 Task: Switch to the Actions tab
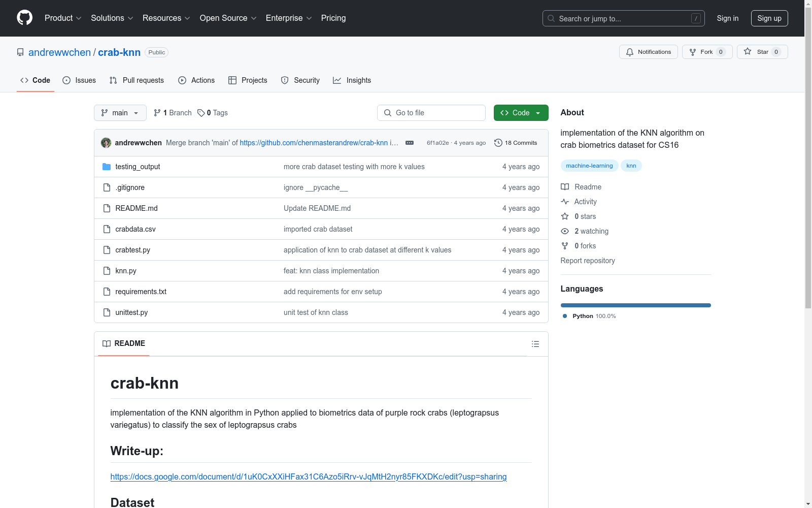196,80
